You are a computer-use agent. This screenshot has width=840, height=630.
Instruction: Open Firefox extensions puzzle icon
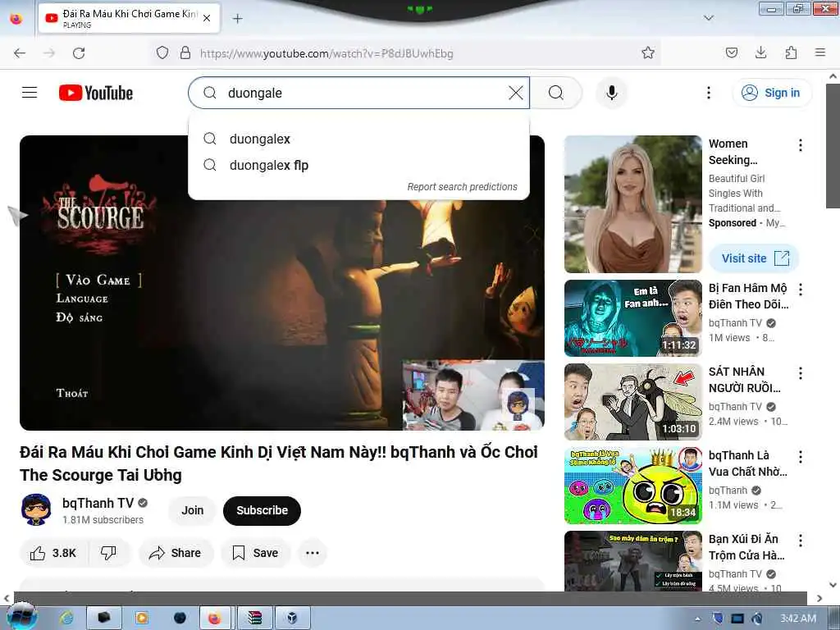coord(791,52)
